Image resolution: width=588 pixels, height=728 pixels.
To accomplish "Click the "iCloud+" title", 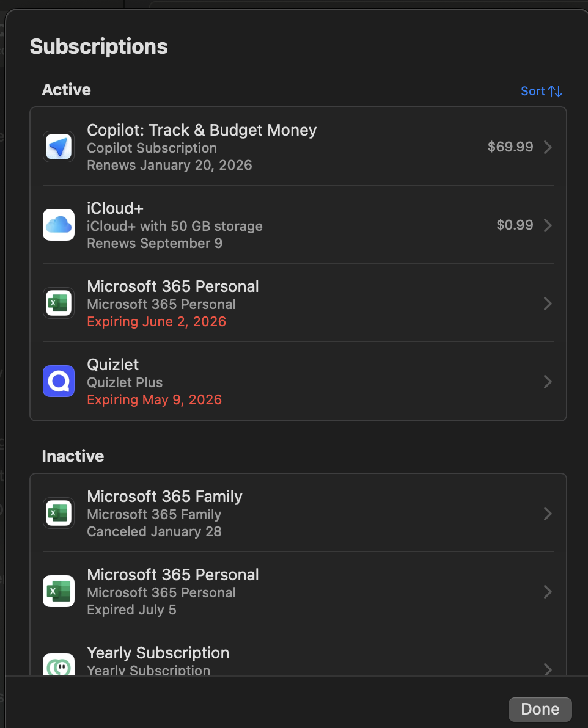I will [x=116, y=208].
